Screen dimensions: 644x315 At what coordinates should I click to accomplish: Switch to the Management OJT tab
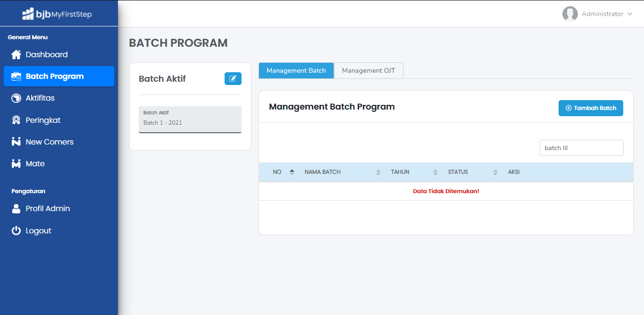tap(368, 70)
